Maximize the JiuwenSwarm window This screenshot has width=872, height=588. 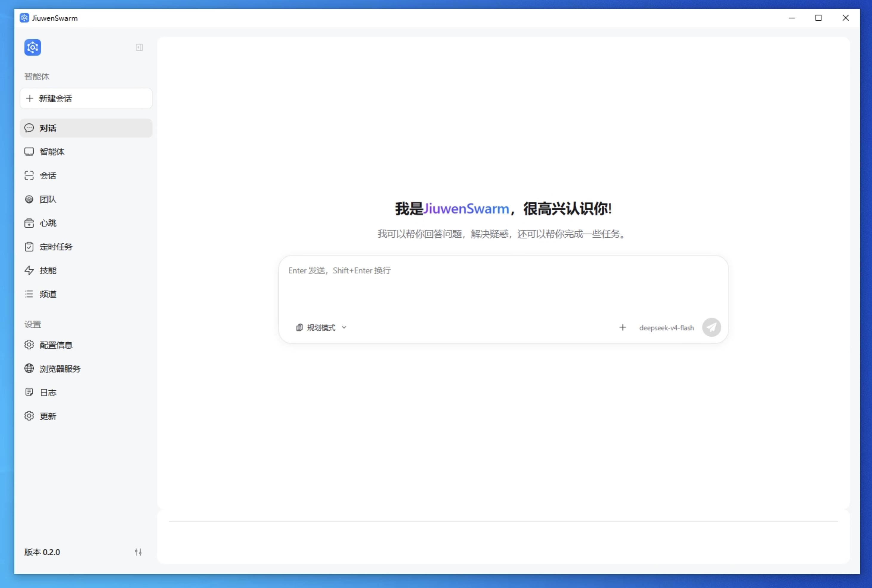coord(819,18)
